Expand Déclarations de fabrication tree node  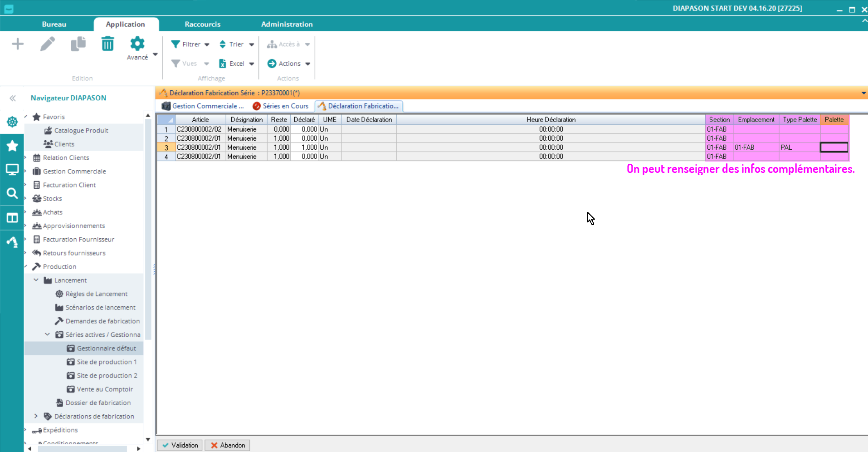point(36,416)
